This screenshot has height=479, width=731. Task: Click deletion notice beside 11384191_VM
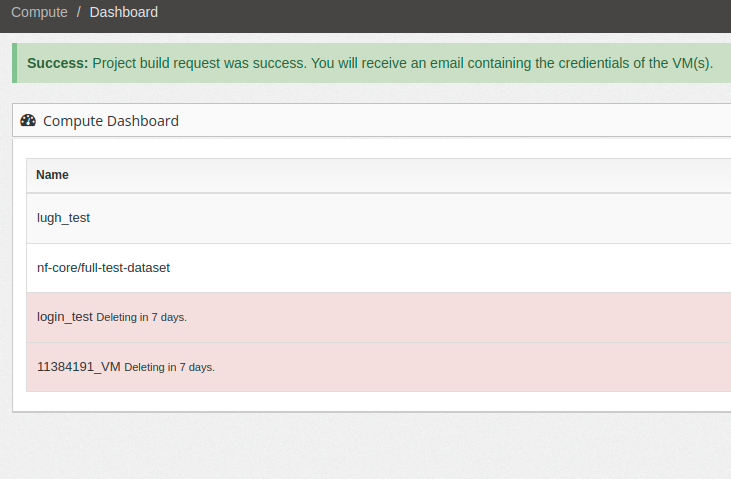[169, 367]
